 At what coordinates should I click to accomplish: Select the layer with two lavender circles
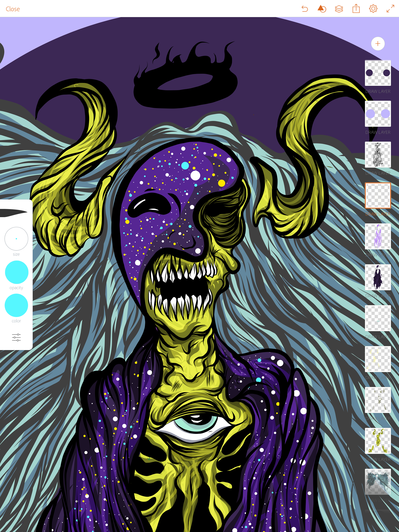pos(378,114)
